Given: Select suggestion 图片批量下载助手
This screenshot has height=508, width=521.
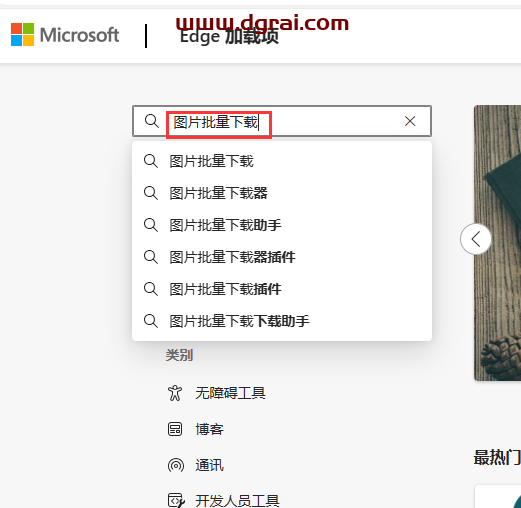Looking at the screenshot, I should (x=282, y=225).
